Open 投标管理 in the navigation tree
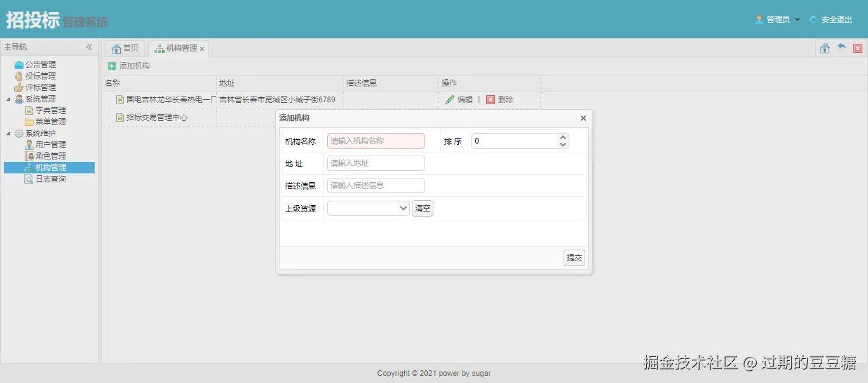 click(41, 76)
